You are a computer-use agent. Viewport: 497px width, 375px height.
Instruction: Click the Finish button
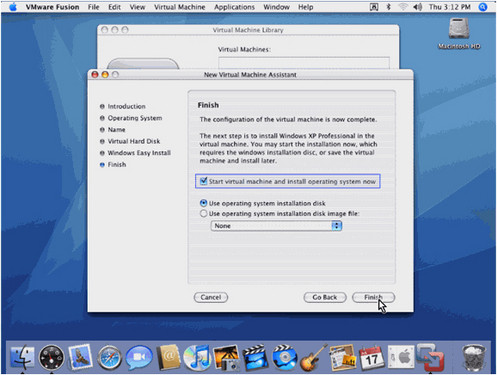point(373,297)
